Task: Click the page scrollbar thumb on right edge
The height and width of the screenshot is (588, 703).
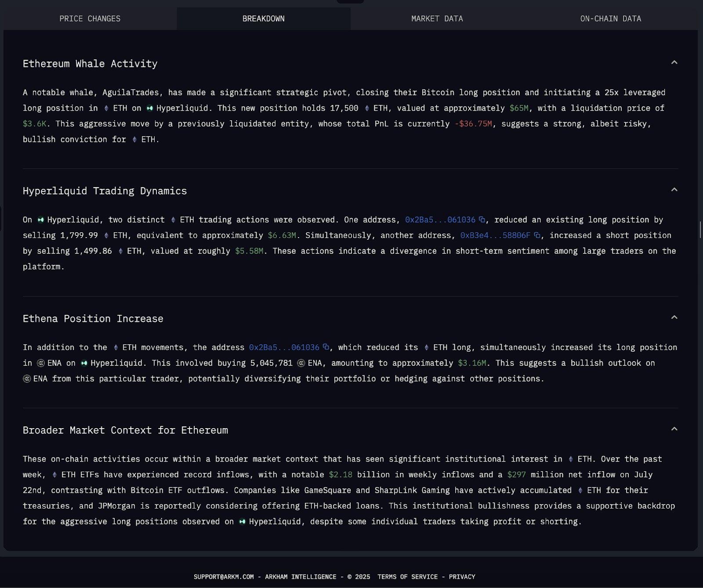Action: coord(701,230)
